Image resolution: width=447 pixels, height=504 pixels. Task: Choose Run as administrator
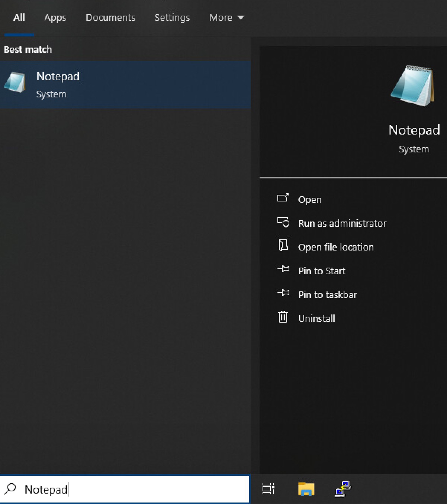tap(342, 223)
